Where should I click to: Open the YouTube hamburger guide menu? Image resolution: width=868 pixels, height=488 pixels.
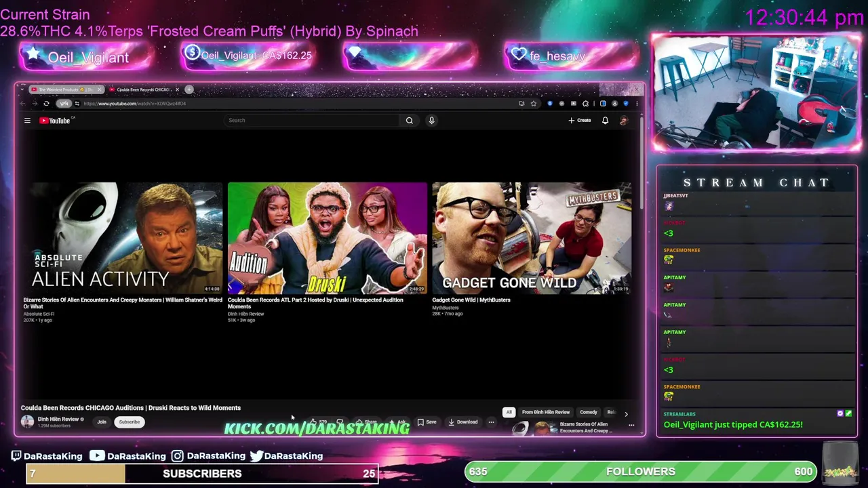[27, 121]
